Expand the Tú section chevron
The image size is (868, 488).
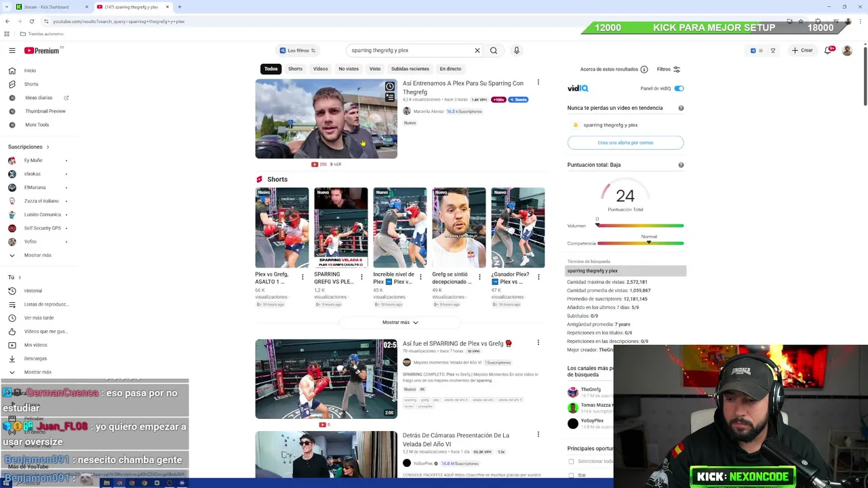pyautogui.click(x=19, y=277)
